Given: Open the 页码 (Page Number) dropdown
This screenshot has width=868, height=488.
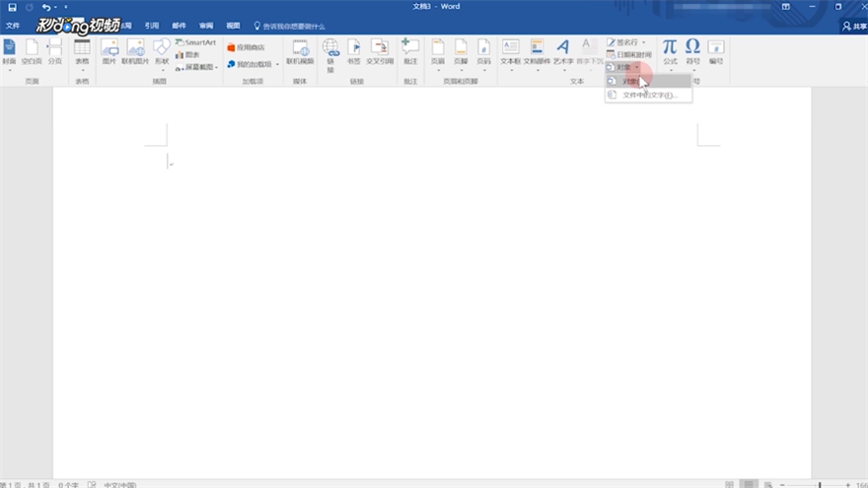Looking at the screenshot, I should [484, 54].
